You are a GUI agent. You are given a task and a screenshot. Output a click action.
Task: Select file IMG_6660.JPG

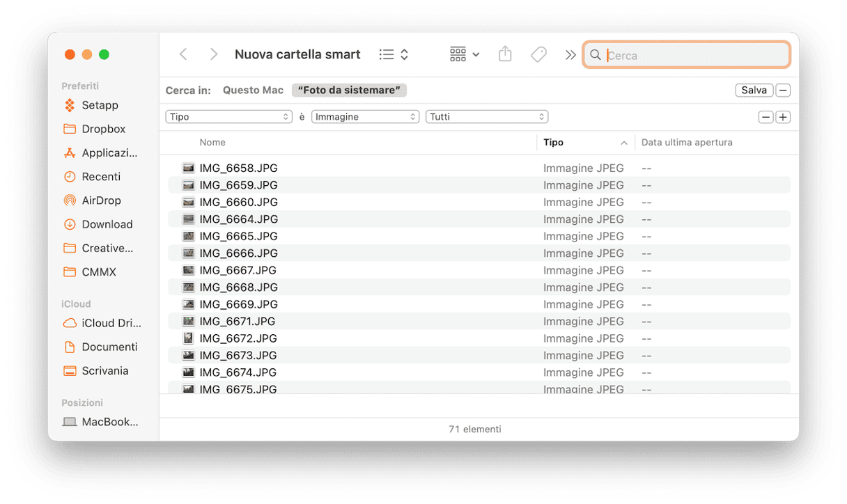point(479,202)
